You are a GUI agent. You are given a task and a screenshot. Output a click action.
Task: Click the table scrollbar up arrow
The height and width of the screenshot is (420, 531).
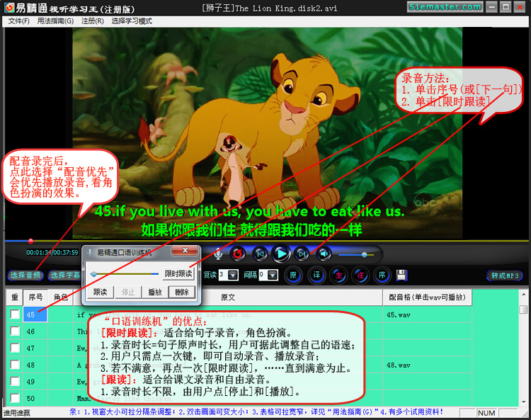pos(523,295)
